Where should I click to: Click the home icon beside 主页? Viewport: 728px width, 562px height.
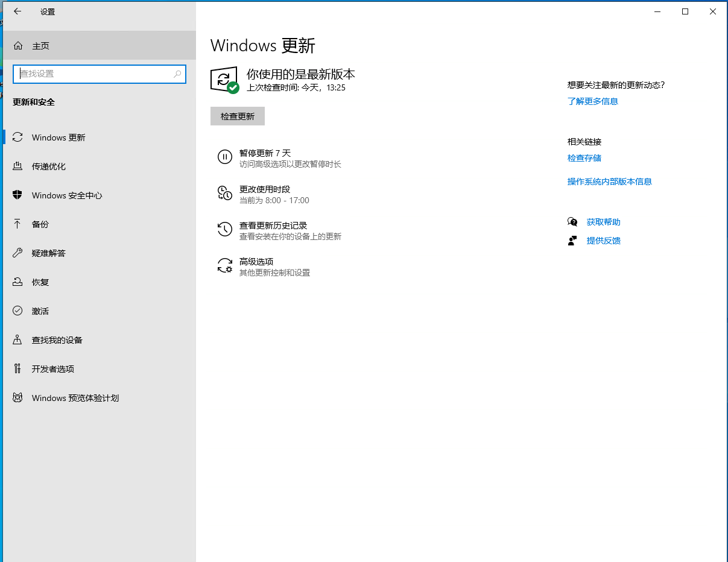pyautogui.click(x=18, y=46)
